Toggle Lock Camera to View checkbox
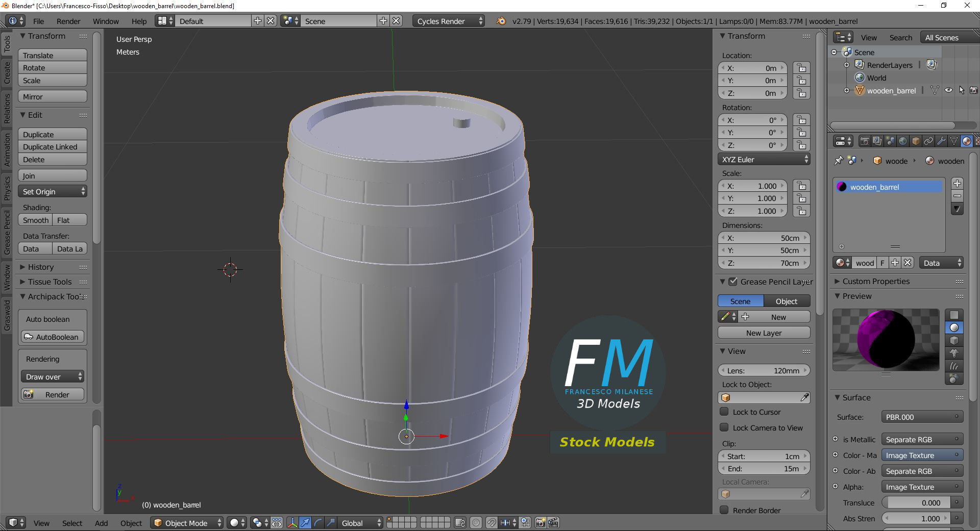Viewport: 980px width, 531px height. click(724, 427)
